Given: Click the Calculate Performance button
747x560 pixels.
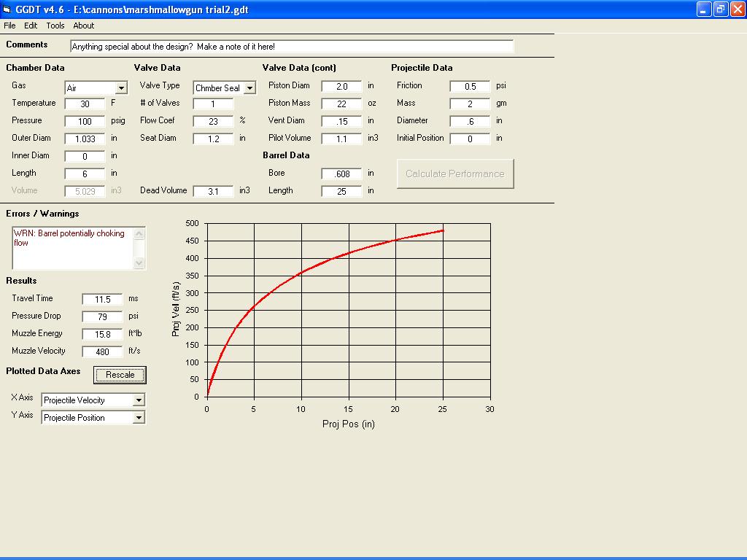Looking at the screenshot, I should point(455,174).
